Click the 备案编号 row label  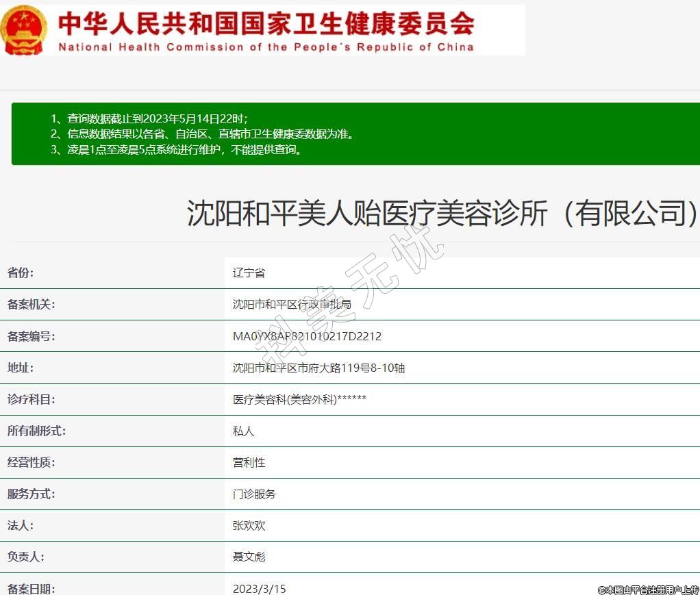(x=31, y=336)
